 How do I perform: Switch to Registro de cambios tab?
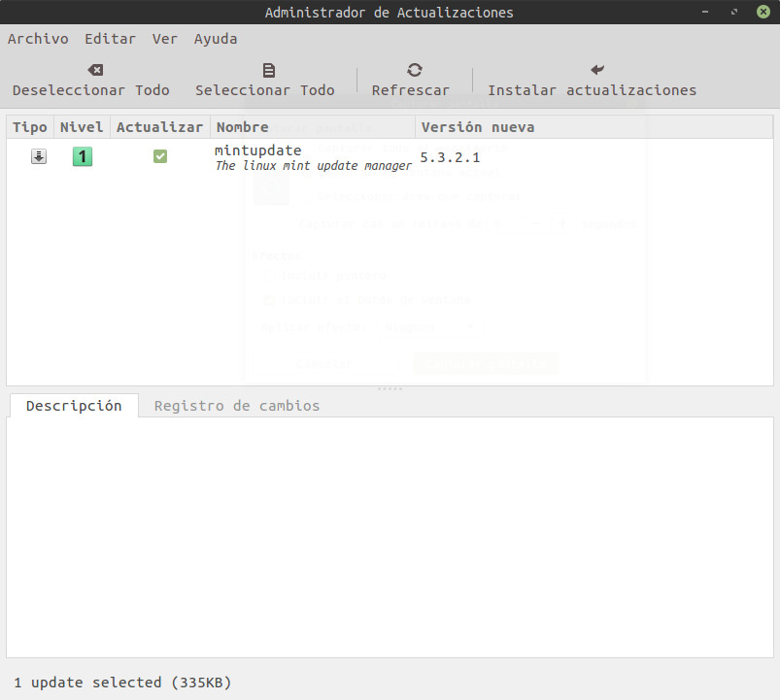point(237,406)
